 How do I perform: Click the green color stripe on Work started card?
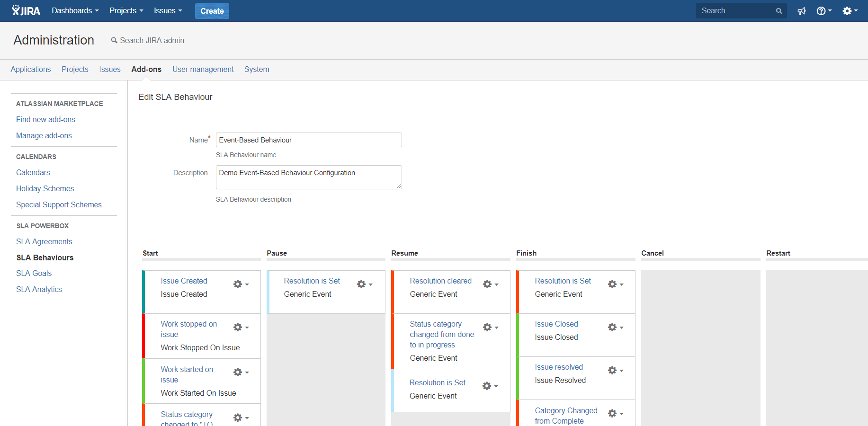pos(144,381)
